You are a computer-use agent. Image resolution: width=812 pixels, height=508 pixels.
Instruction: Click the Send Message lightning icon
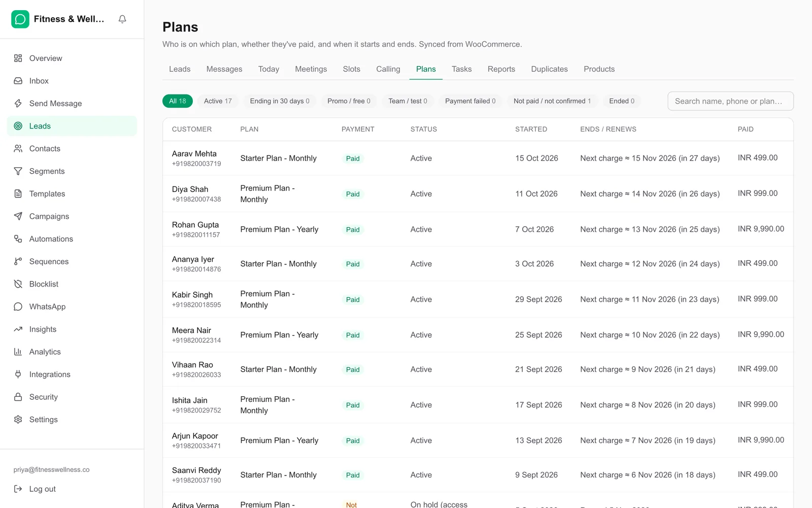(18, 104)
